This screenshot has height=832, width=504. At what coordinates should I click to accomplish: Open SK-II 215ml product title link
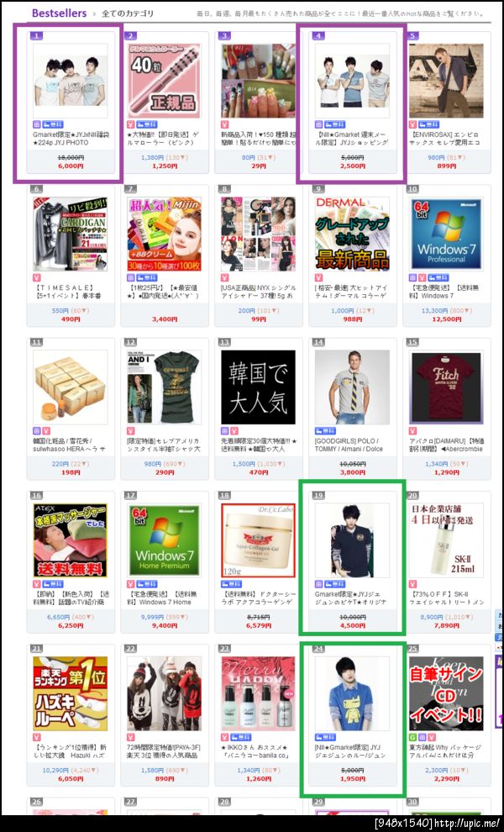coord(446,598)
